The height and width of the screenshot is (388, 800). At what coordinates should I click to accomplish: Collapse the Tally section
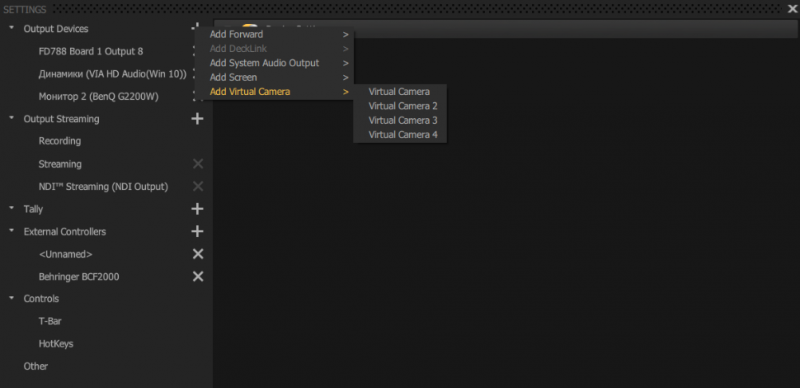coord(11,208)
